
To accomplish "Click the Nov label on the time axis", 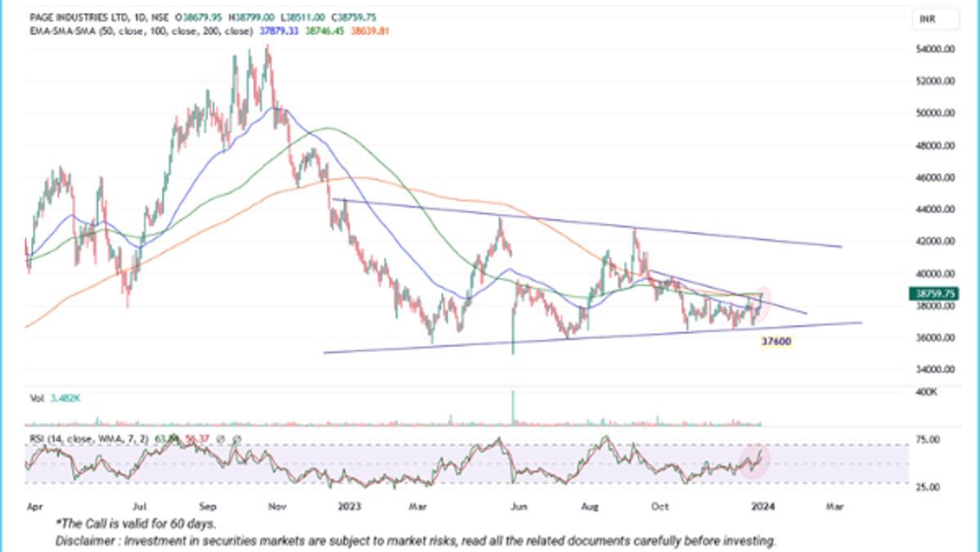I will (x=277, y=506).
